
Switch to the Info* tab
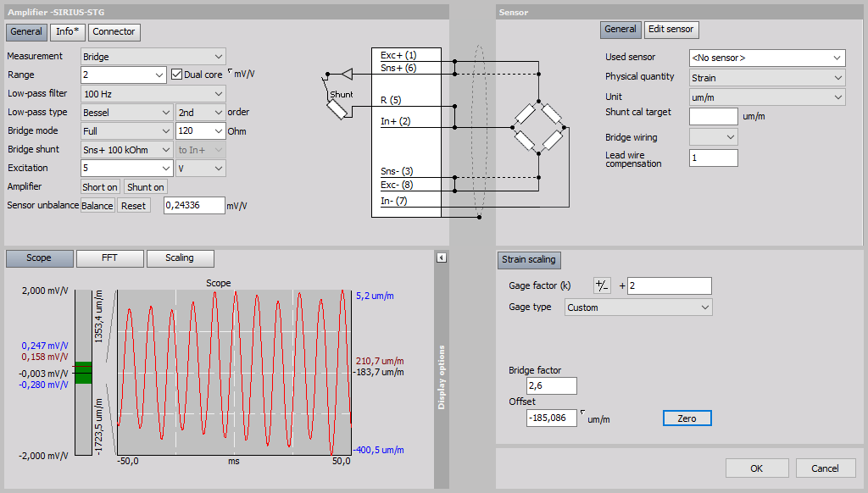point(67,31)
